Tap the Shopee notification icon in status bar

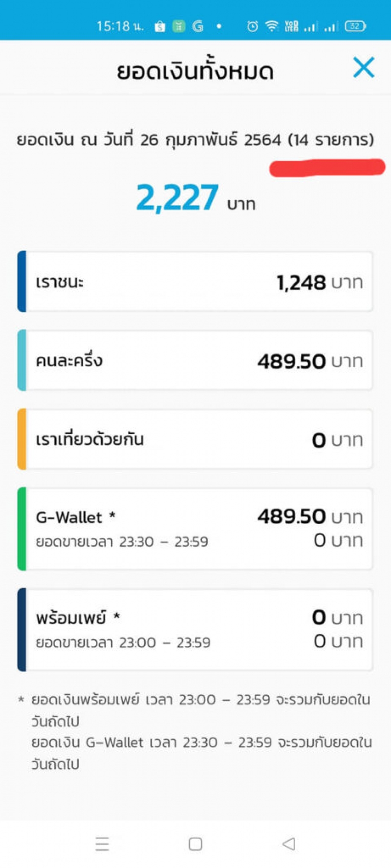point(160,26)
